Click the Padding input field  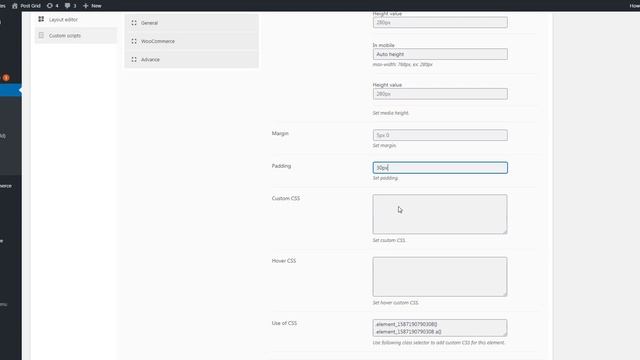tap(440, 168)
